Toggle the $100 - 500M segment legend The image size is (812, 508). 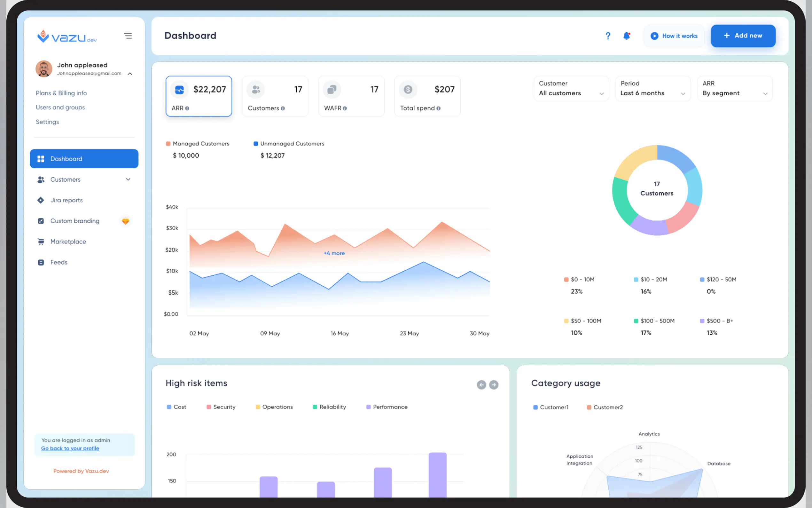pos(654,321)
